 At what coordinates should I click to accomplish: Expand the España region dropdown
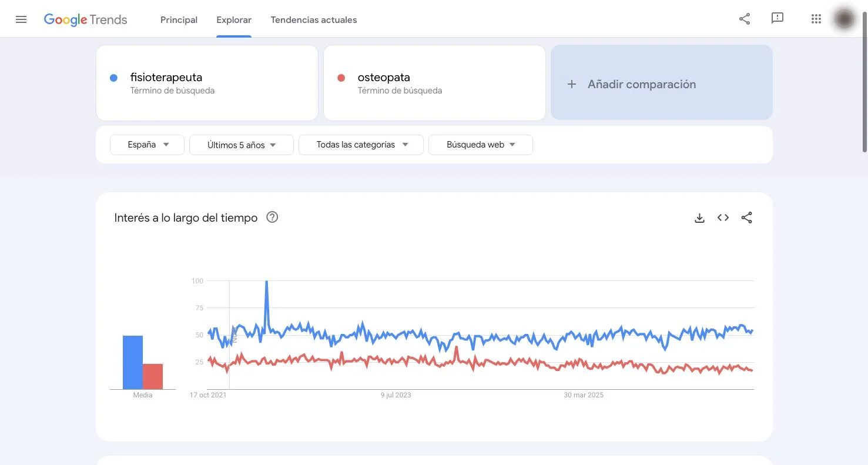pos(148,145)
